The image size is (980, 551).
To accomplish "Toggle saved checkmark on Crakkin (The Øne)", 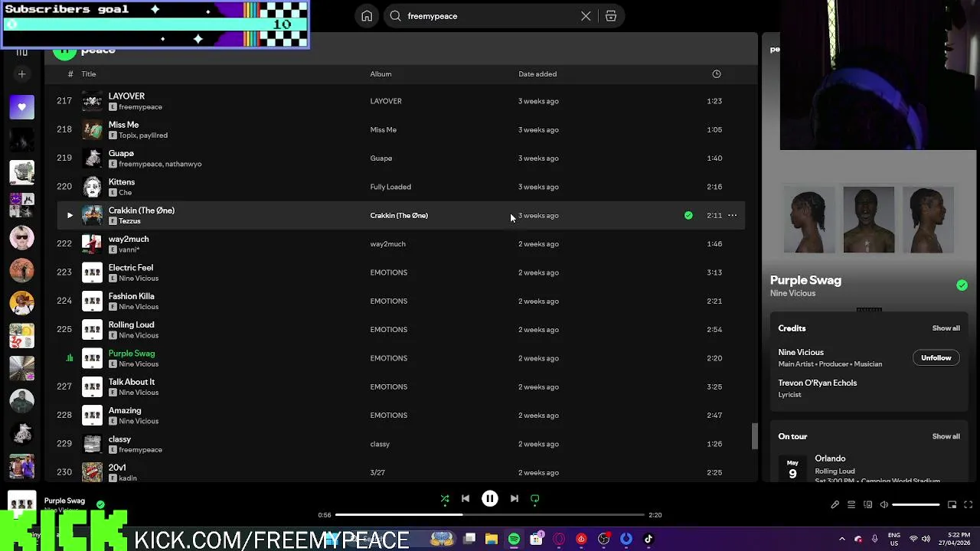I will pyautogui.click(x=688, y=216).
